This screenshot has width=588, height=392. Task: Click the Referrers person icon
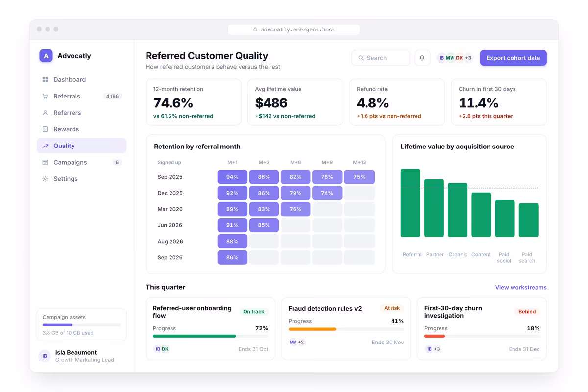pos(45,113)
